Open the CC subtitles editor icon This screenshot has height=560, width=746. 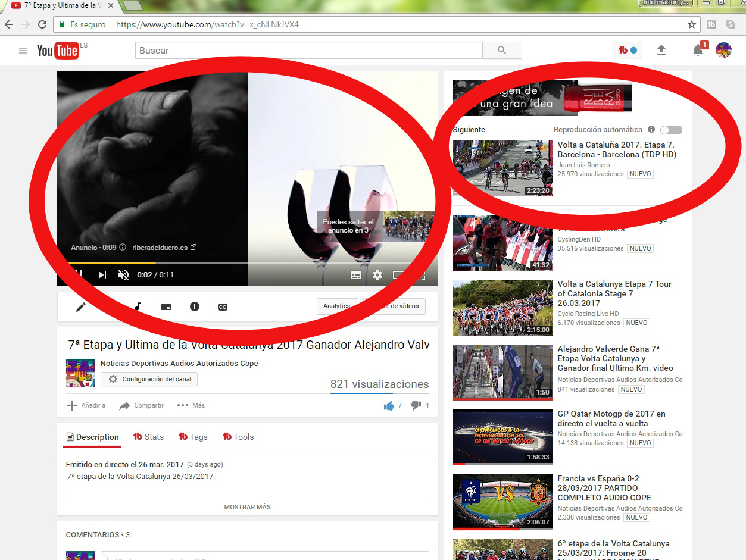pos(222,307)
